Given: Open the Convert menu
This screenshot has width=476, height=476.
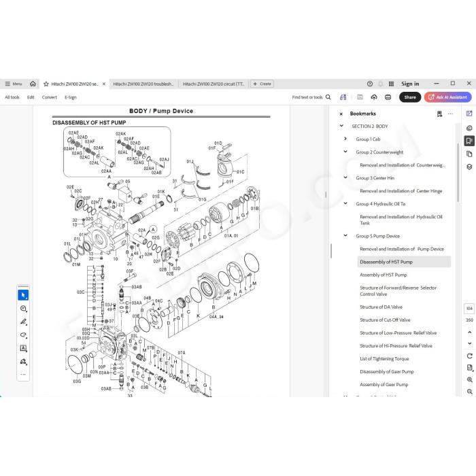Looking at the screenshot, I should tap(50, 97).
